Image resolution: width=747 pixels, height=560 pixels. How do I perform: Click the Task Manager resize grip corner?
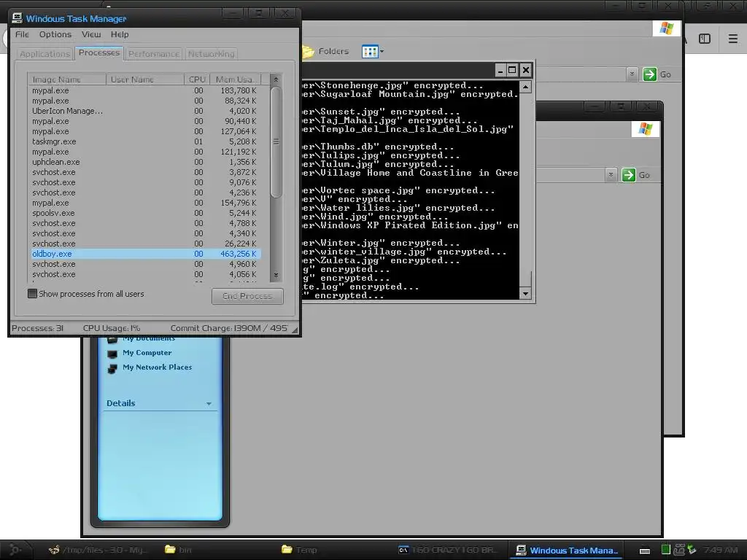point(295,329)
